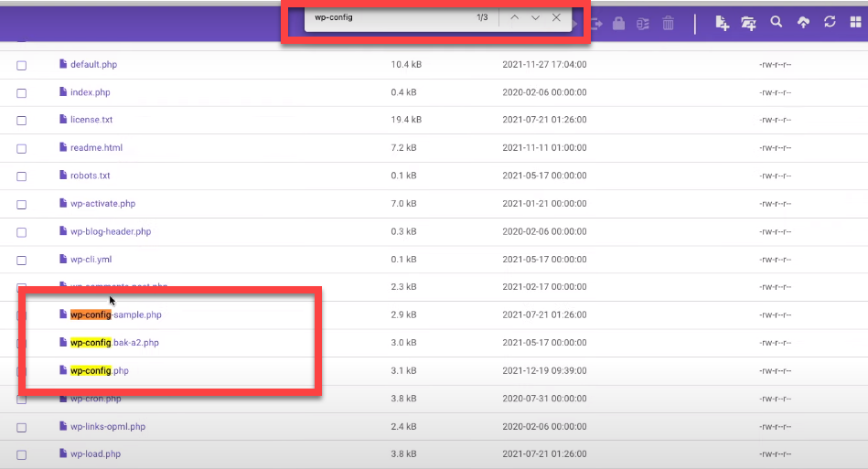Tick the wp-blog-header.php checkbox
The width and height of the screenshot is (868, 469).
22,232
